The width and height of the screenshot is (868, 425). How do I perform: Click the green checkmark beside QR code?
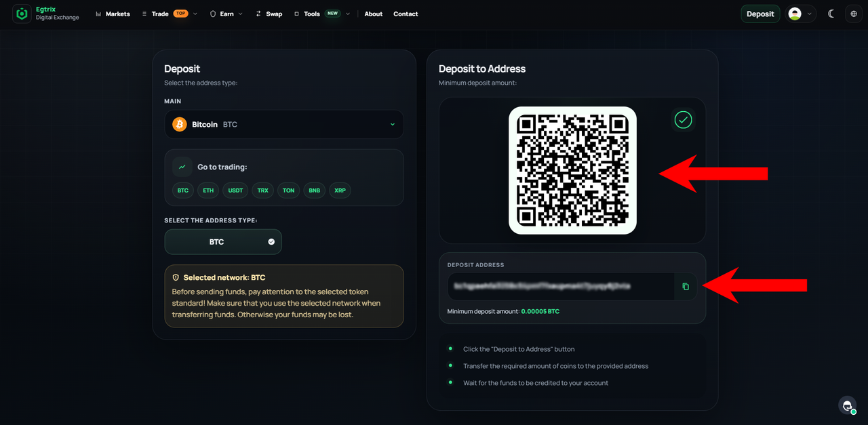[684, 120]
